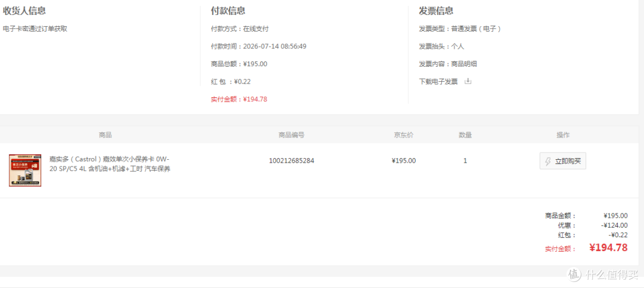Click the 京东价 ¥195.00 cell
Image resolution: width=644 pixels, height=288 pixels.
coord(404,160)
